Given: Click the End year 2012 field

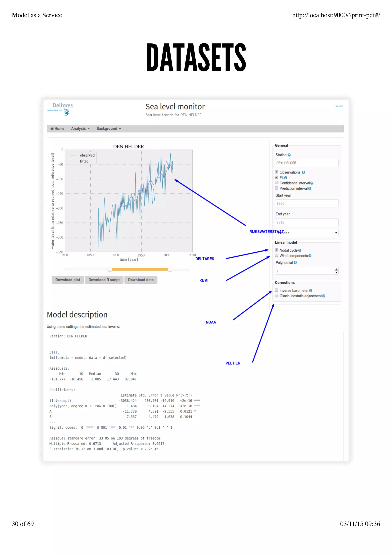Looking at the screenshot, I should 306,222.
